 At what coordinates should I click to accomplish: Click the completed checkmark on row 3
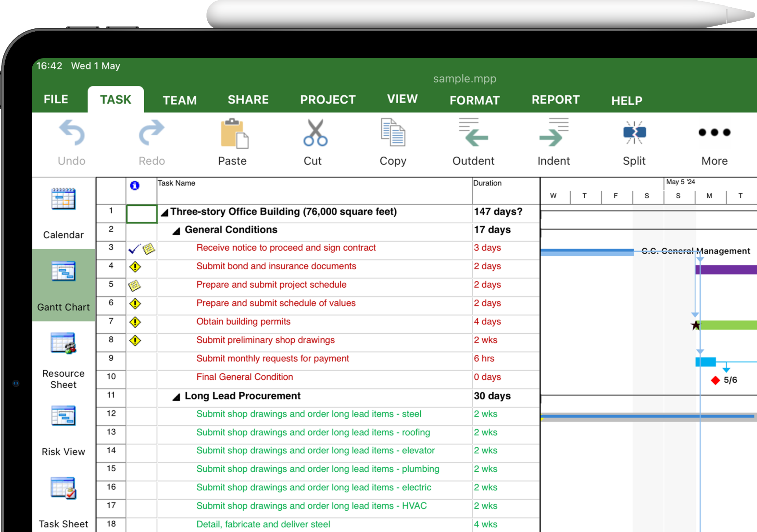134,249
